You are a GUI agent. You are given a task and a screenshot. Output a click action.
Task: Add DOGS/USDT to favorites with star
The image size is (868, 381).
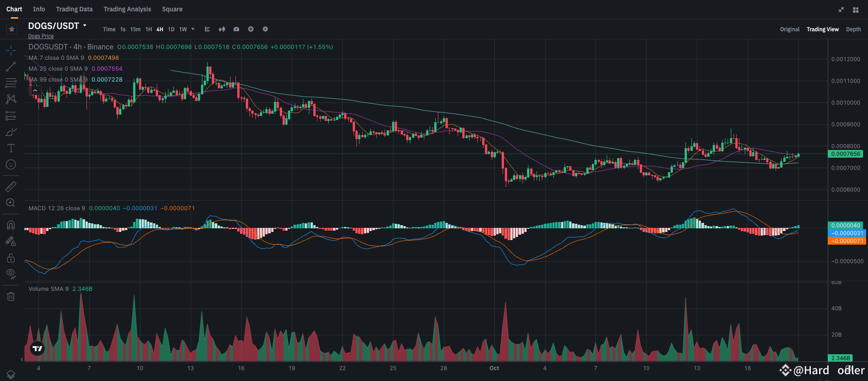pyautogui.click(x=12, y=29)
